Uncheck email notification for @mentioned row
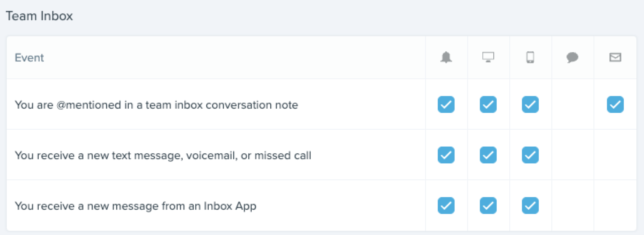644x235 pixels. point(615,104)
